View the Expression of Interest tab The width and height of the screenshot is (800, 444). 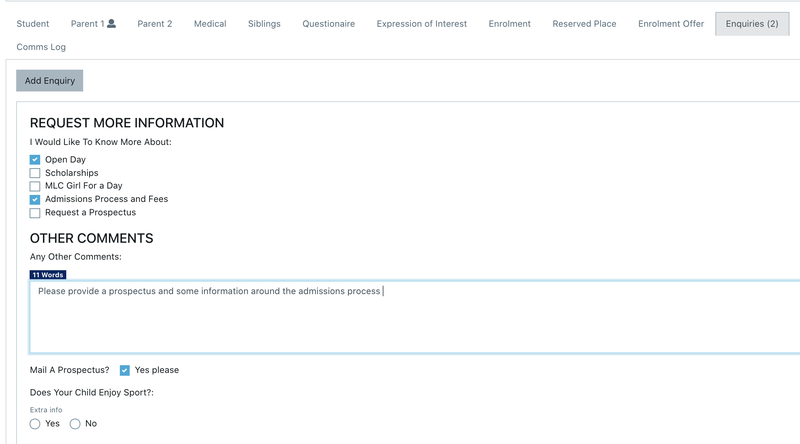[x=421, y=24]
